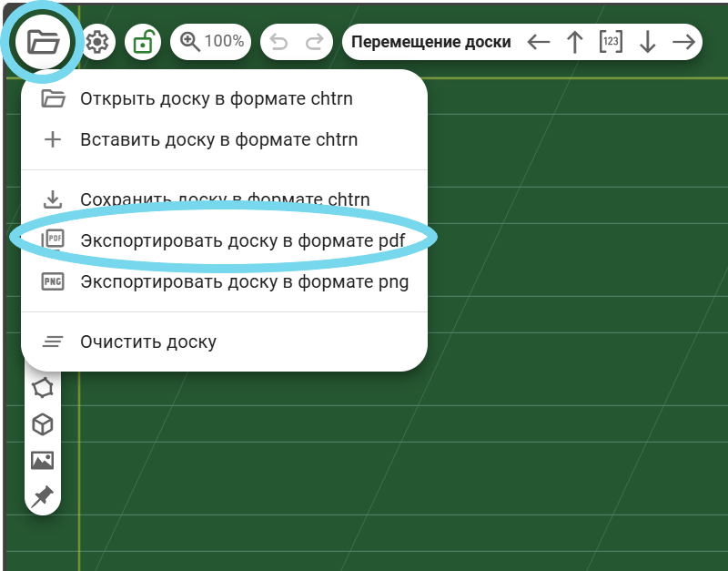This screenshot has width=728, height=571.
Task: Click the undo arrow
Action: 280,42
